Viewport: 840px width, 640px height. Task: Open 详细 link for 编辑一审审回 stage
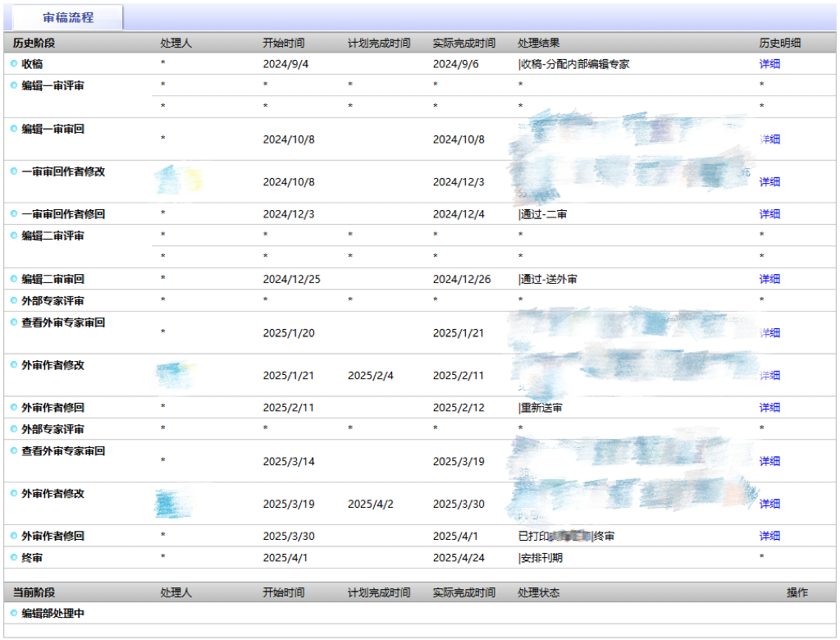(769, 139)
